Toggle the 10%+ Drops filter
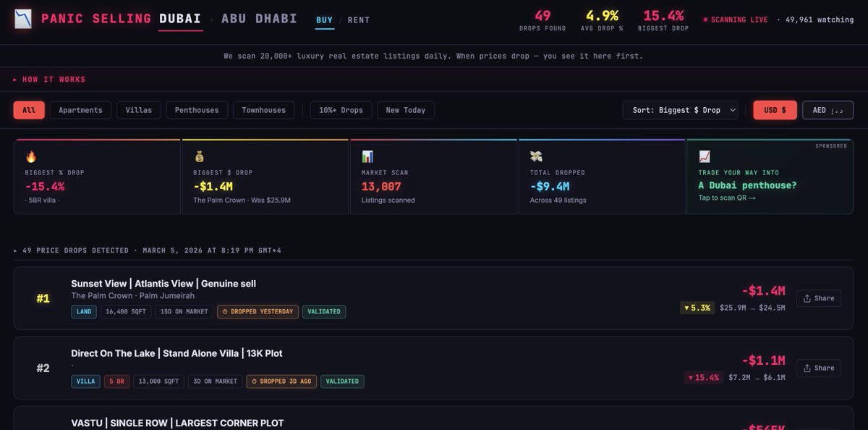Viewport: 868px width, 430px height. pos(341,110)
